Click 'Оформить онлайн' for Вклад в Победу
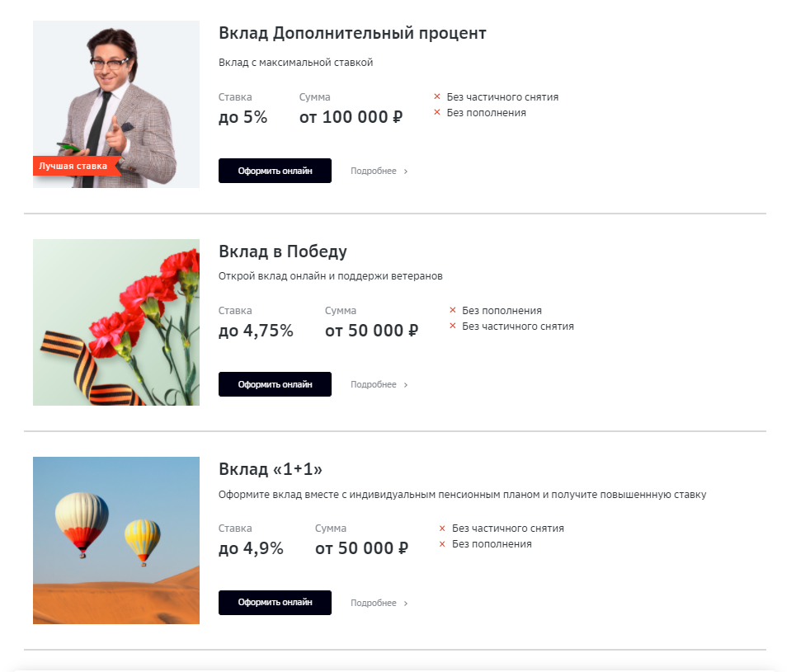796x672 pixels. pos(275,384)
